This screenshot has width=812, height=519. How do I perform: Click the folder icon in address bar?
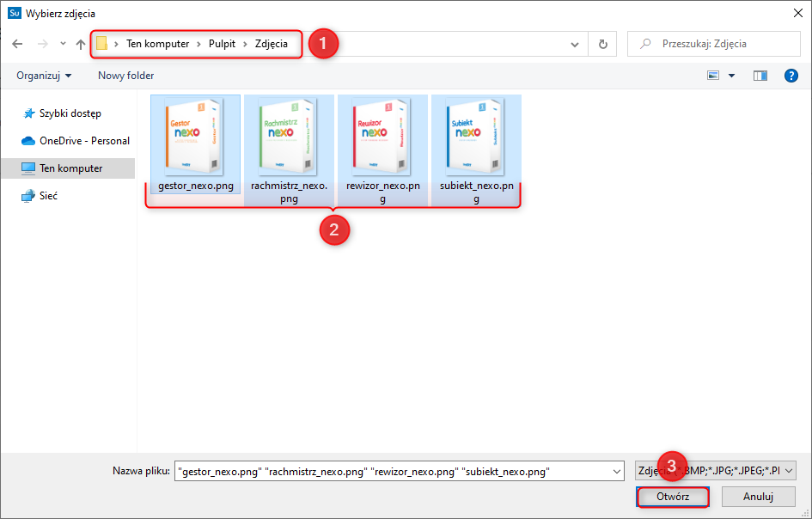click(x=102, y=44)
